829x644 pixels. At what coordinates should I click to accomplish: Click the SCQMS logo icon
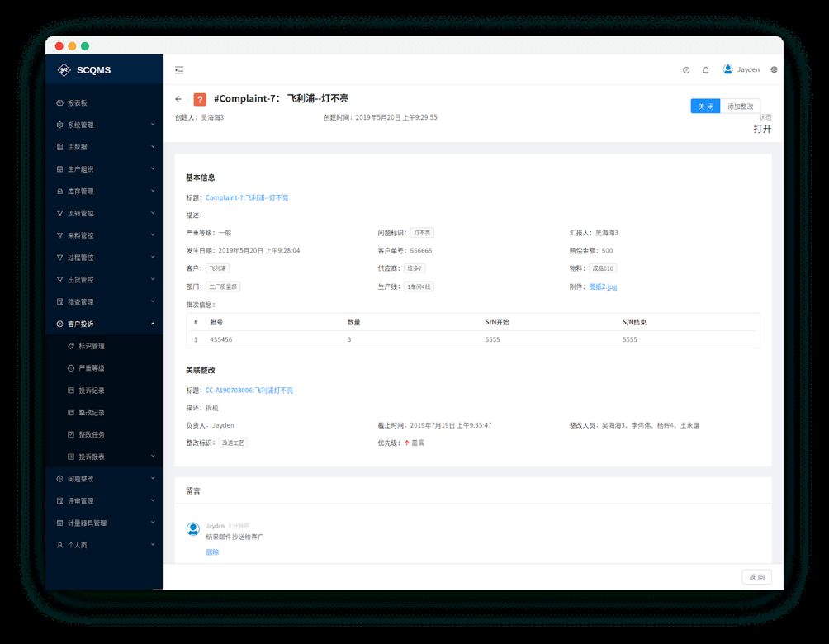coord(64,70)
